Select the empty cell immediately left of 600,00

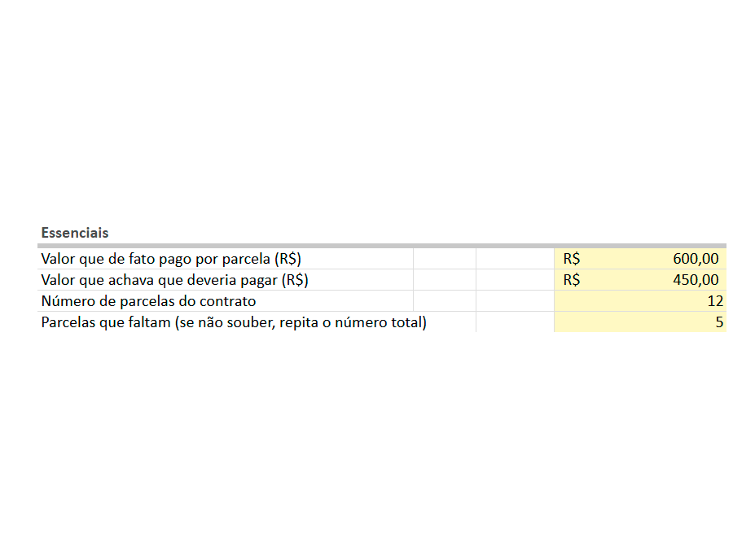click(x=515, y=260)
